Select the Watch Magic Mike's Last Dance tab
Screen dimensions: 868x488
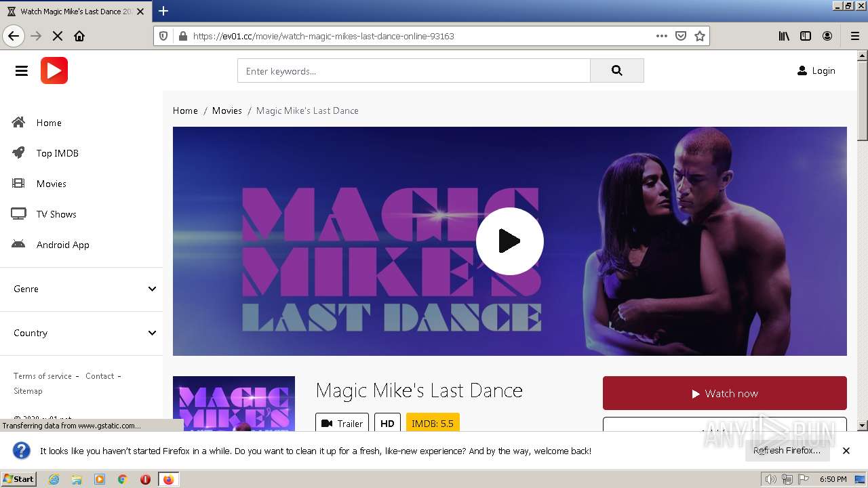(x=76, y=12)
